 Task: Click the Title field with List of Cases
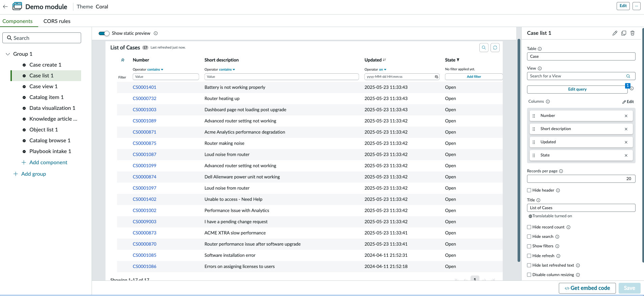click(x=581, y=208)
